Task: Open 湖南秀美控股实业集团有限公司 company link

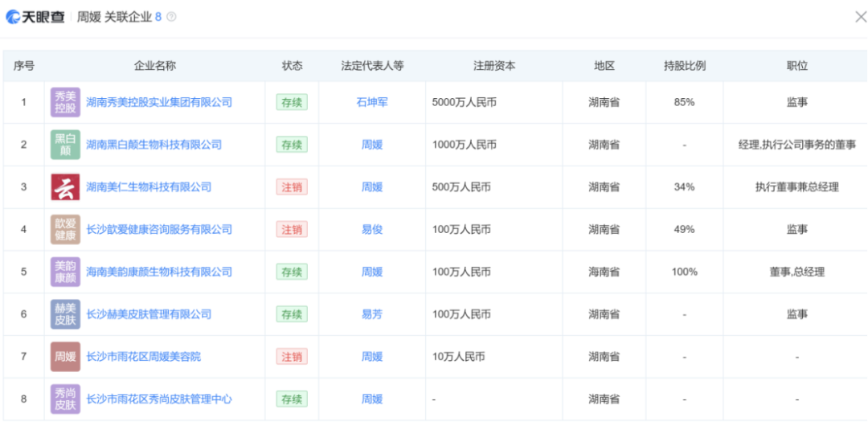Action: click(159, 102)
